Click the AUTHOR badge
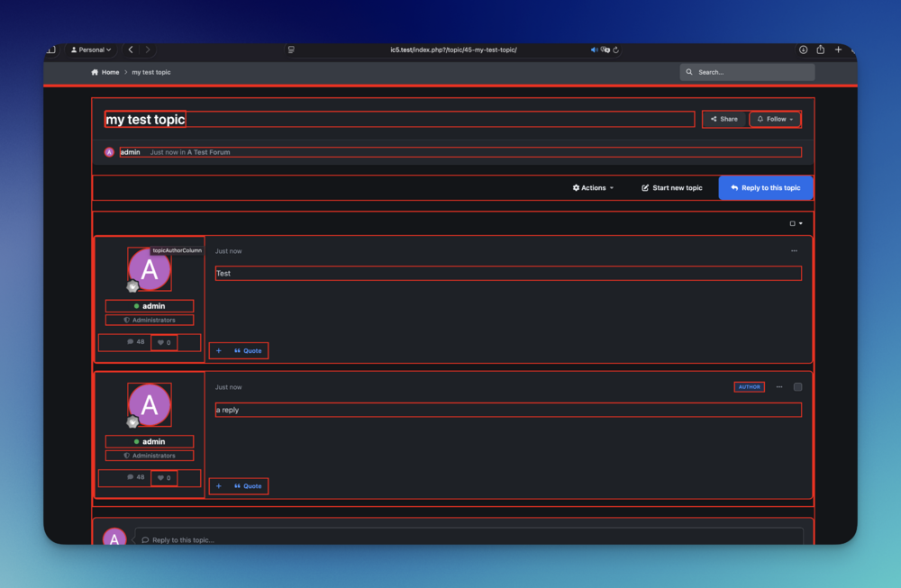The height and width of the screenshot is (588, 901). (750, 387)
